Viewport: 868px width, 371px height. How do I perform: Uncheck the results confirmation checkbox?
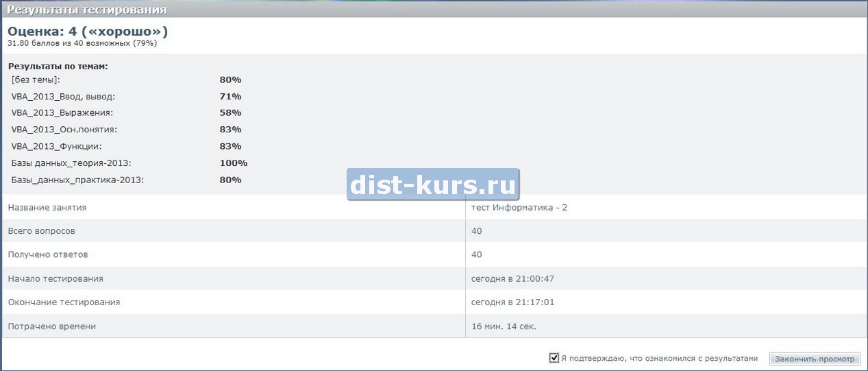tap(554, 358)
